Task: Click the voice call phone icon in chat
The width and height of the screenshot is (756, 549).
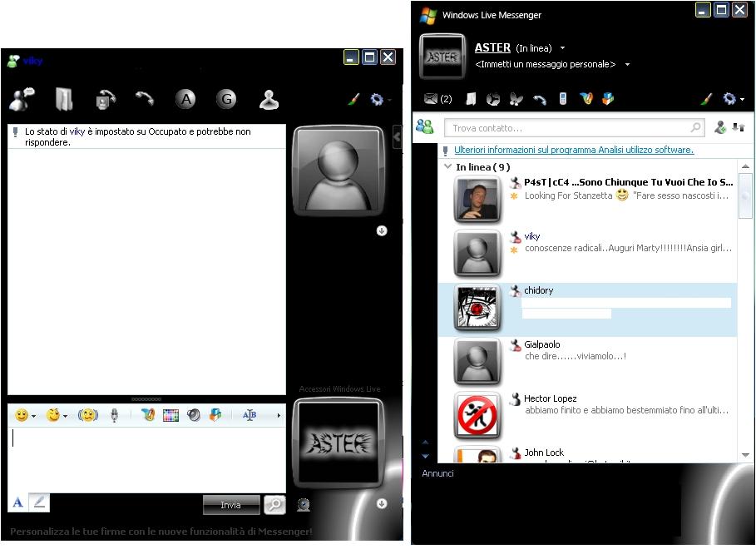Action: (145, 99)
